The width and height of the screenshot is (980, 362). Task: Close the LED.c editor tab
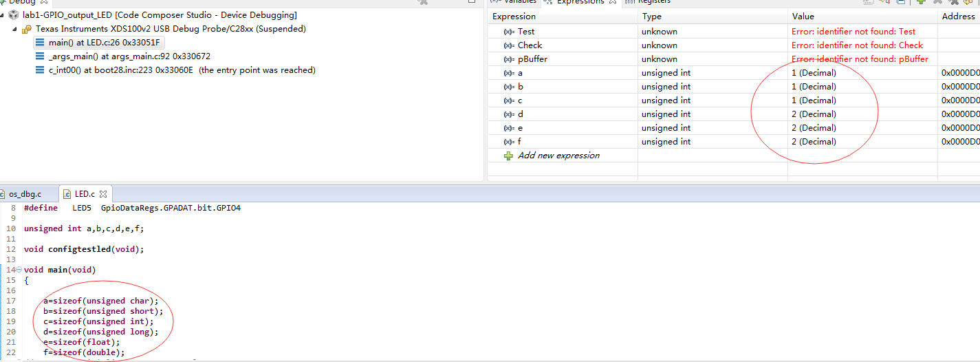point(103,194)
